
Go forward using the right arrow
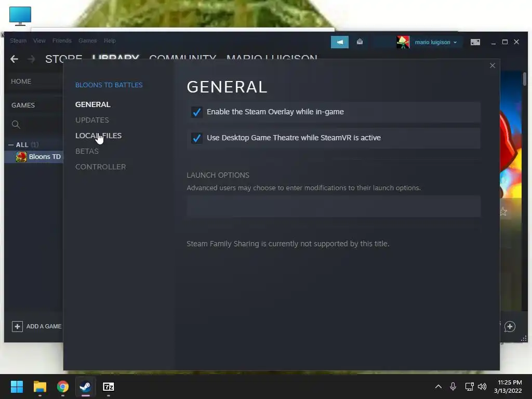pyautogui.click(x=31, y=59)
